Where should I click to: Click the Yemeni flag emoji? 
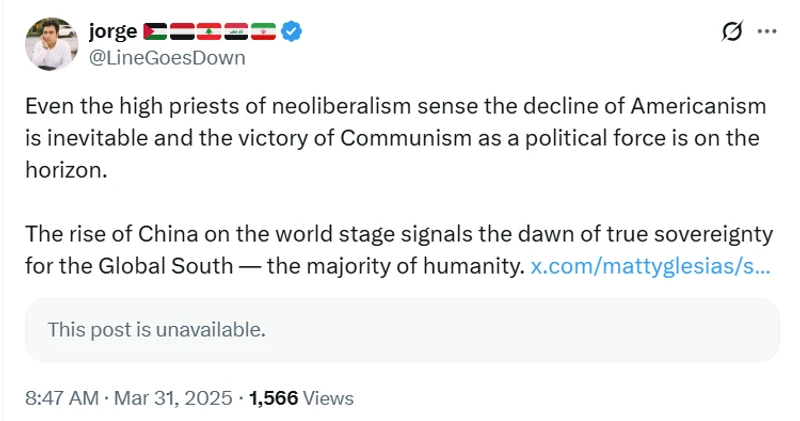pyautogui.click(x=183, y=32)
